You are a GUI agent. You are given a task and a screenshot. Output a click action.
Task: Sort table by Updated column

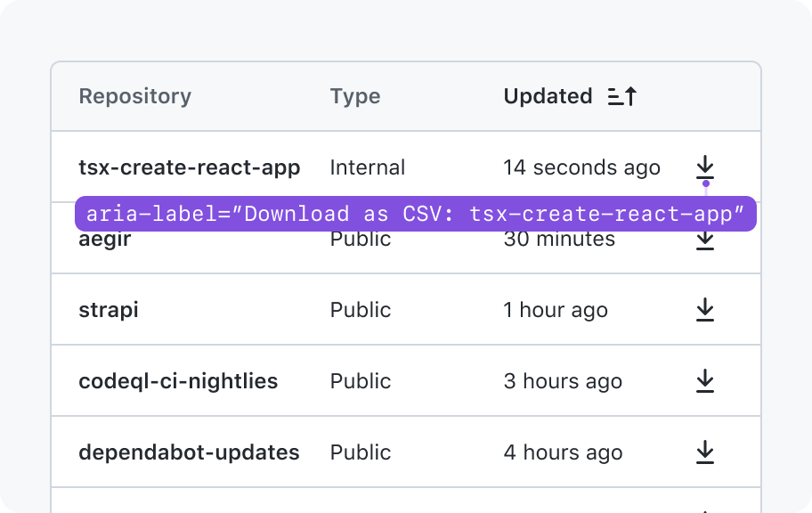point(548,96)
